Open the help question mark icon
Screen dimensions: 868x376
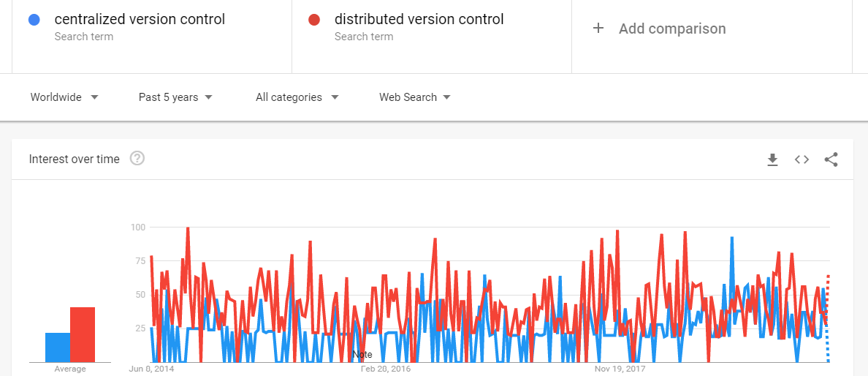pyautogui.click(x=137, y=159)
